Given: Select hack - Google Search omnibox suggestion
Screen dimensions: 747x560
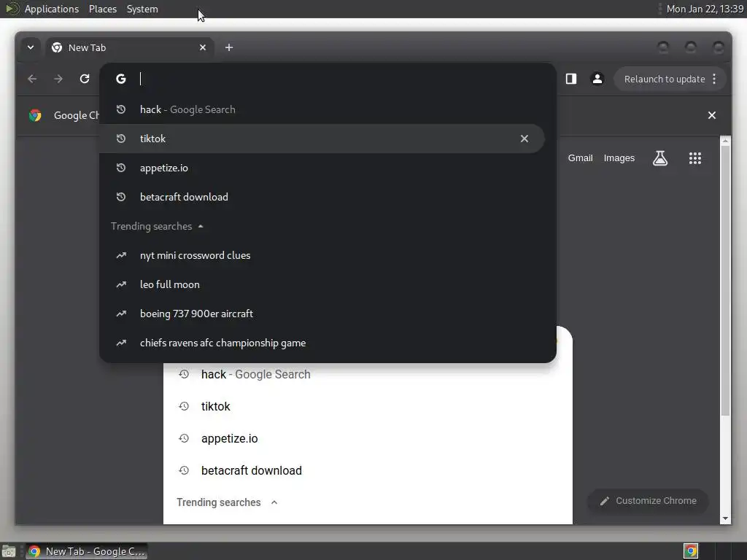Looking at the screenshot, I should point(322,109).
